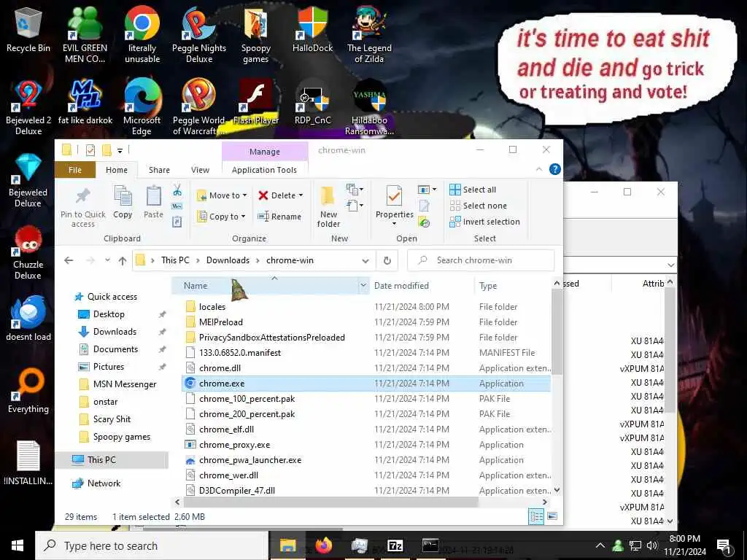This screenshot has width=747, height=560.
Task: Select the locales folder row
Action: pyautogui.click(x=366, y=307)
